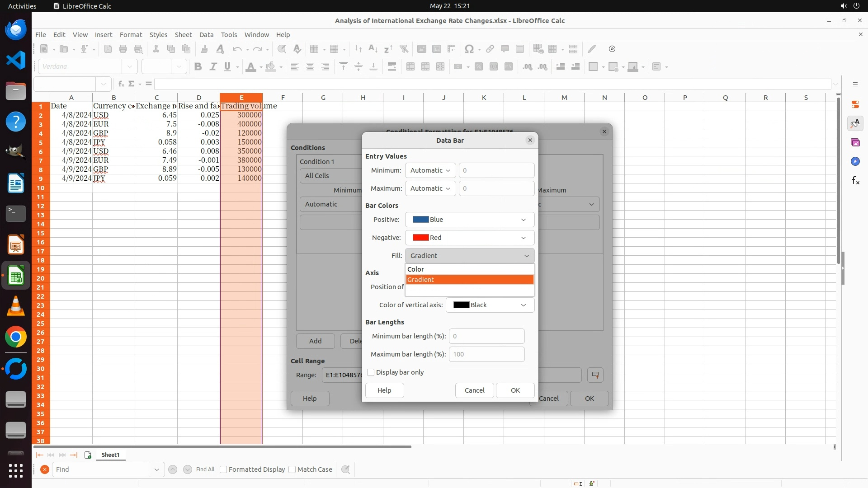Cancel the Data Bar dialog
The height and width of the screenshot is (488, 868).
(474, 390)
